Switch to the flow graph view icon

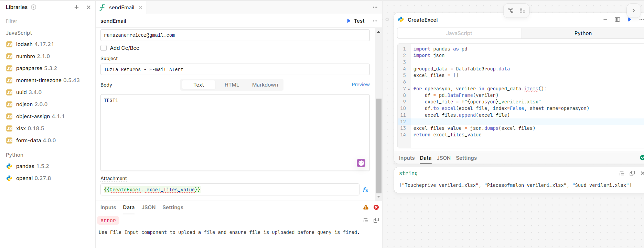point(511,11)
